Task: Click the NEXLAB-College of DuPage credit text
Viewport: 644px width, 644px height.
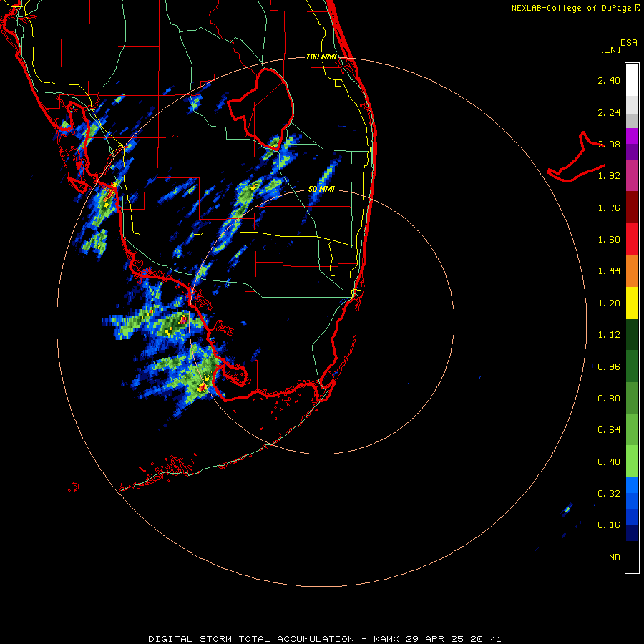Action: pyautogui.click(x=575, y=8)
